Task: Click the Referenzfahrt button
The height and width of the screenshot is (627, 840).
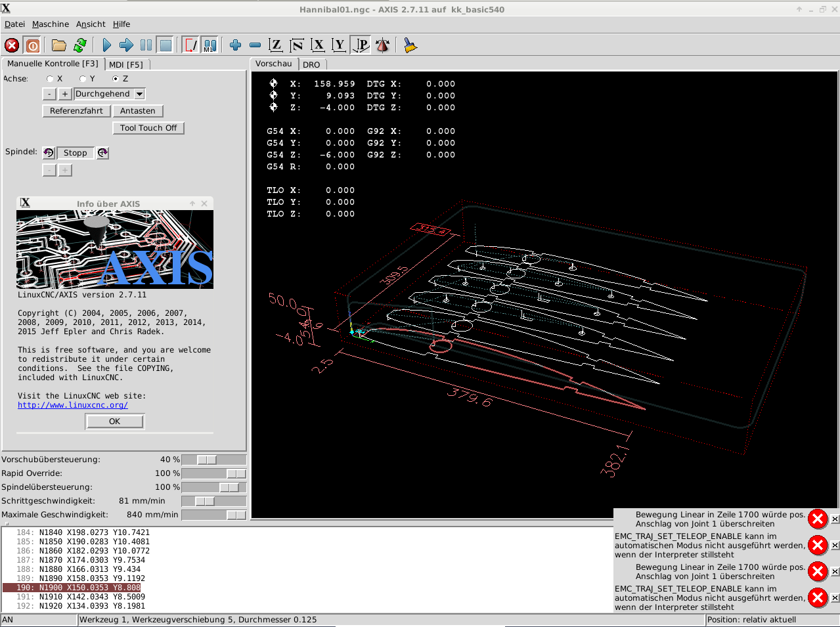Action: pos(76,111)
